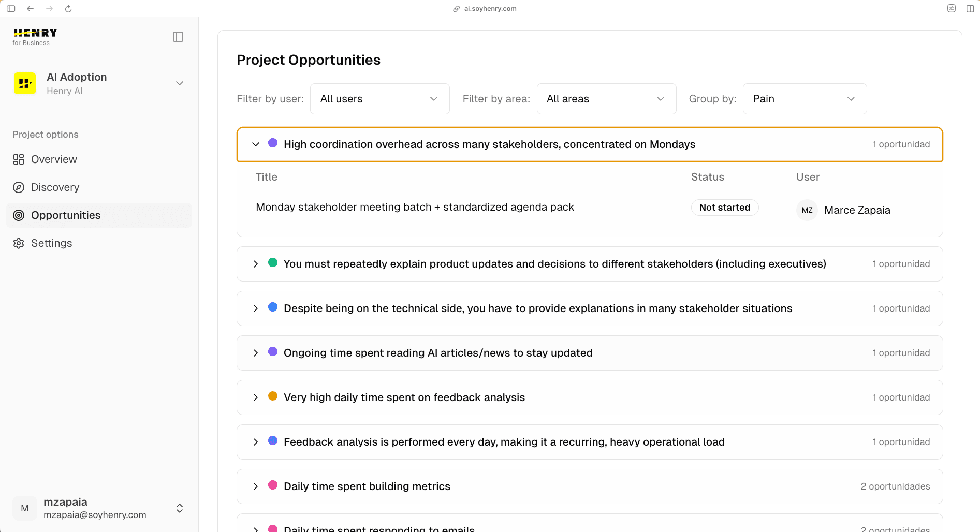
Task: Open Settings via the gear icon
Action: tap(19, 243)
